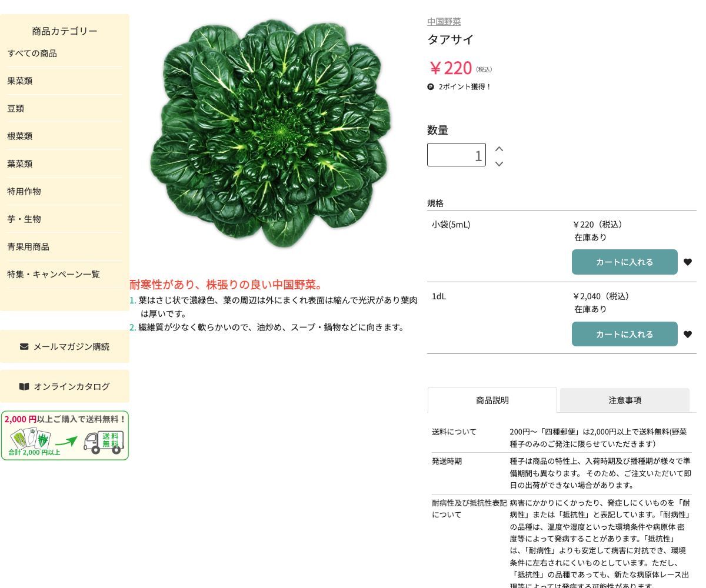Open 特集・キャンペーン一覧
Image resolution: width=706 pixels, height=588 pixels.
tap(53, 274)
